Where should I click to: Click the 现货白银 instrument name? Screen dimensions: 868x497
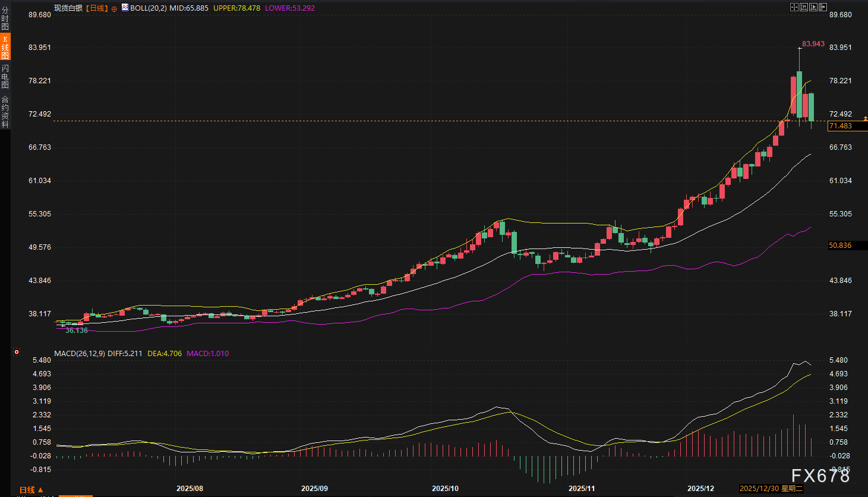coord(68,8)
